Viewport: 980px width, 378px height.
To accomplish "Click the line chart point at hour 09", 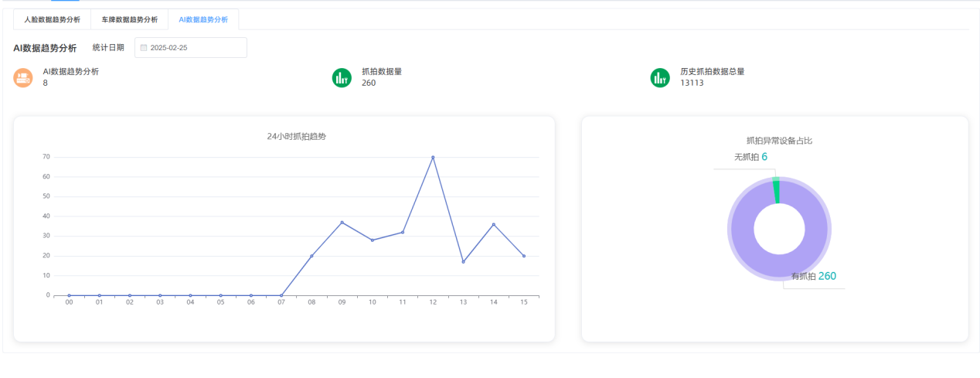I will [x=342, y=223].
